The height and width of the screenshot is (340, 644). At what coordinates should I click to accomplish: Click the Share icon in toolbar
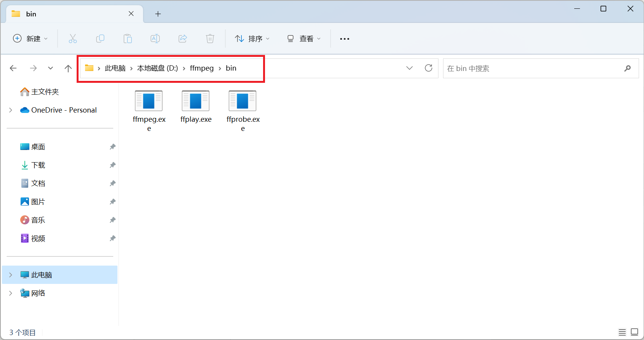coord(183,39)
